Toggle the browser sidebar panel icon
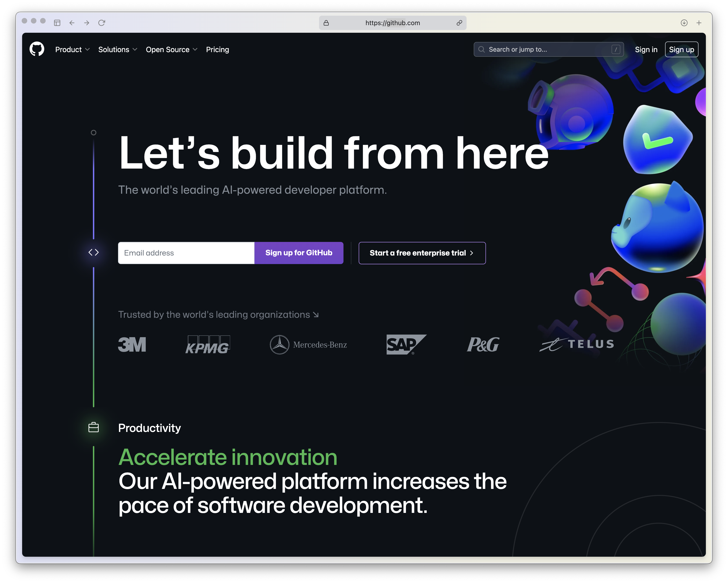This screenshot has height=583, width=728. coord(57,23)
